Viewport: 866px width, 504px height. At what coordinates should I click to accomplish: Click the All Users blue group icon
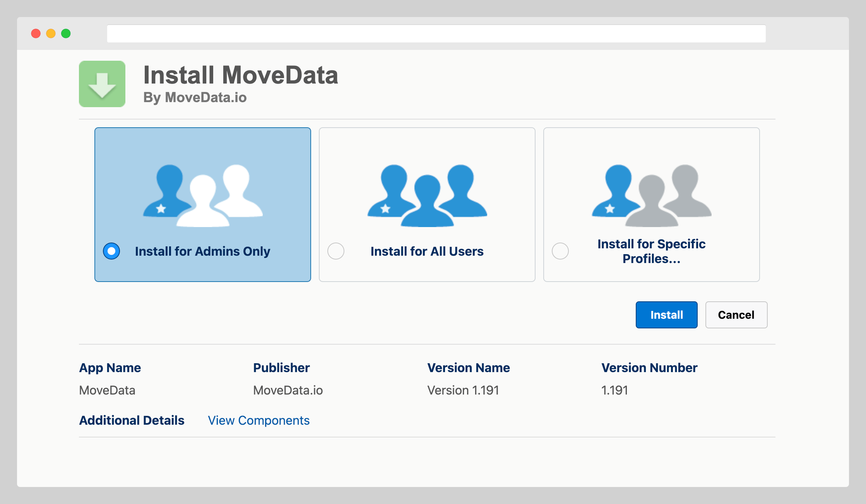coord(427,196)
